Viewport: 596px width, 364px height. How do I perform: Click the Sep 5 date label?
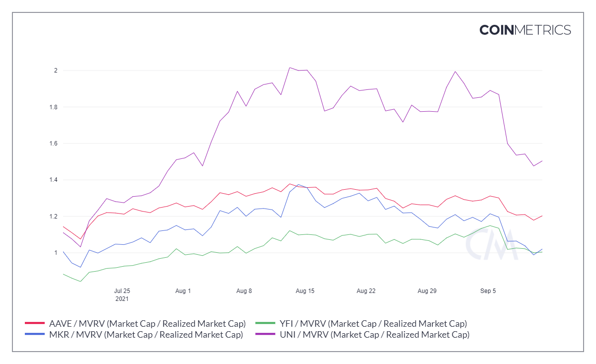pos(488,291)
